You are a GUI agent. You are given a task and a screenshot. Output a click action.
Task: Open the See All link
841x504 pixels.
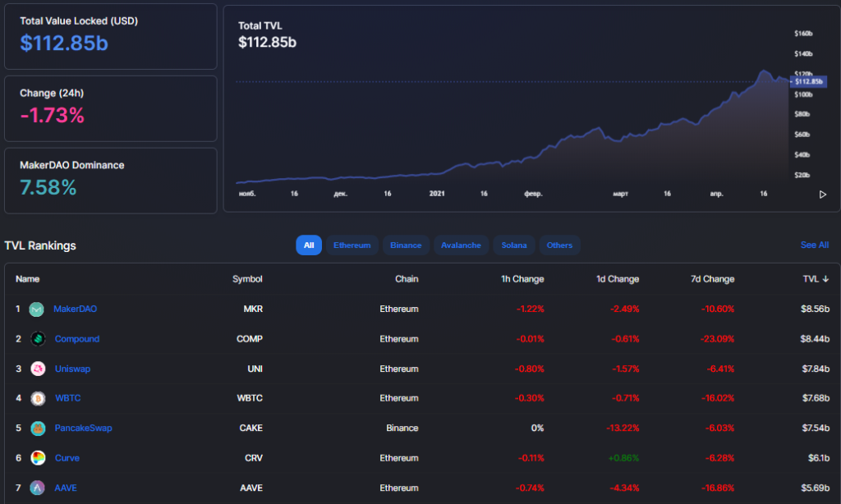point(814,245)
